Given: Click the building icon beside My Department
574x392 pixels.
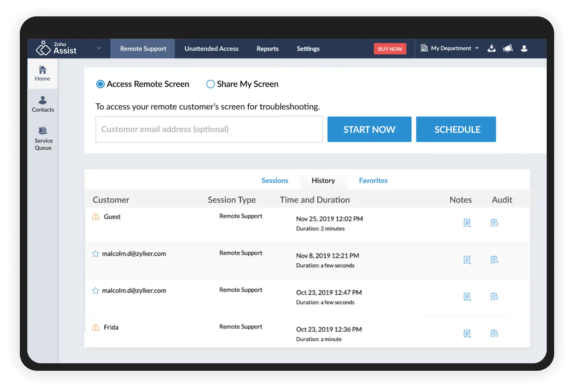Looking at the screenshot, I should (x=424, y=48).
